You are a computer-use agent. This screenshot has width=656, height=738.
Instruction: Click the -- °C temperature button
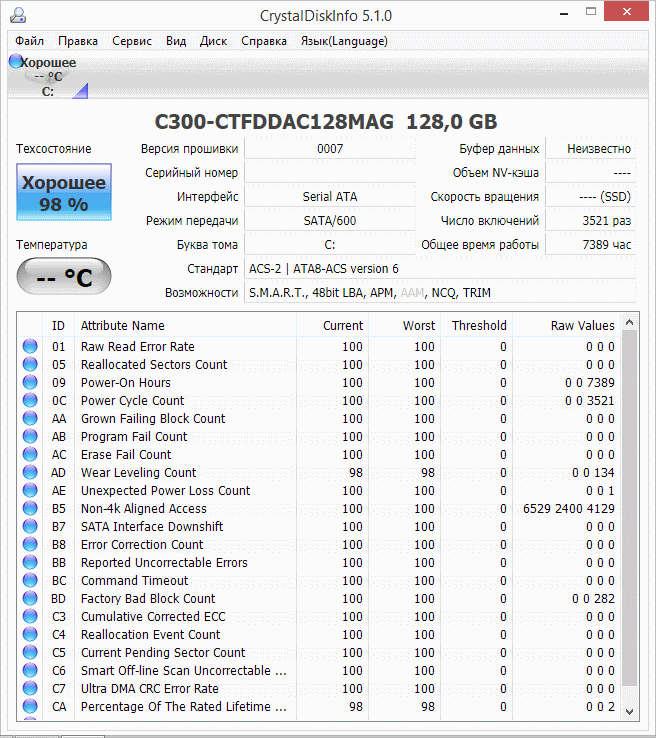point(64,276)
